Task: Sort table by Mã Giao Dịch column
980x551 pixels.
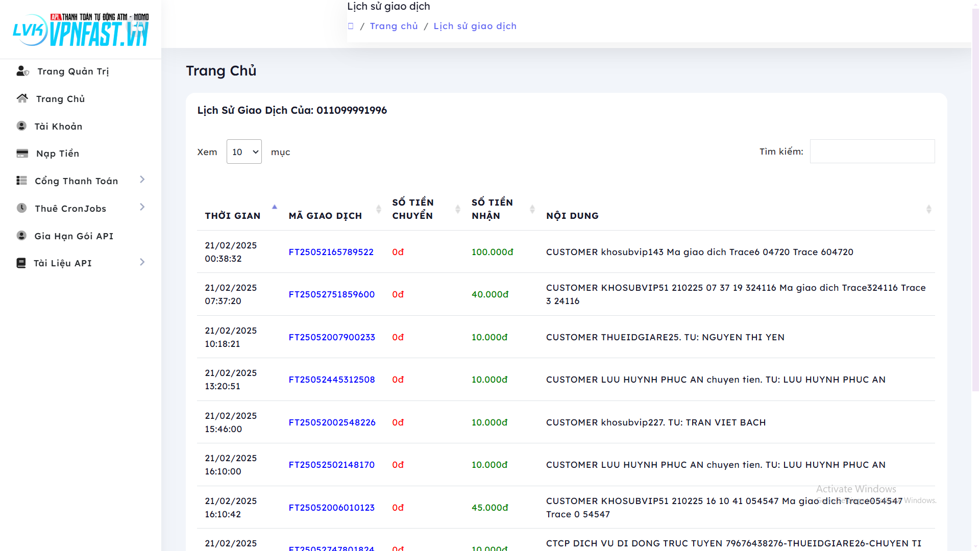Action: coord(325,215)
